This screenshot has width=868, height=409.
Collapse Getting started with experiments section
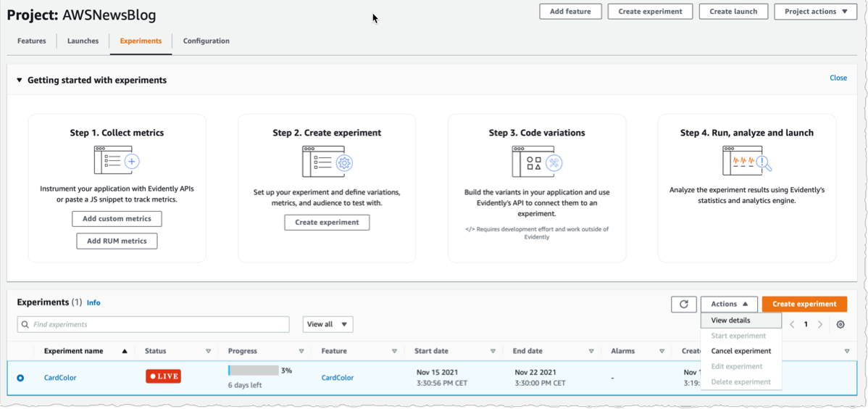coord(20,80)
